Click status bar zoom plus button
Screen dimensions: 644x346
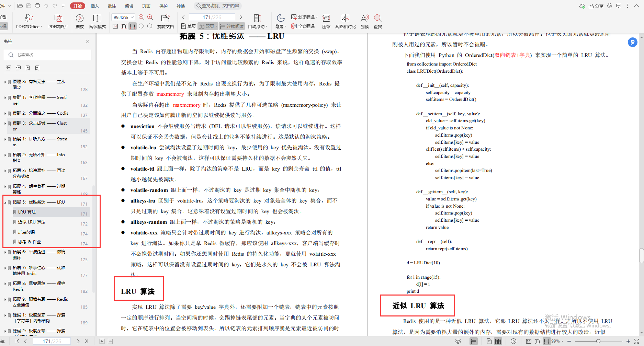628,341
